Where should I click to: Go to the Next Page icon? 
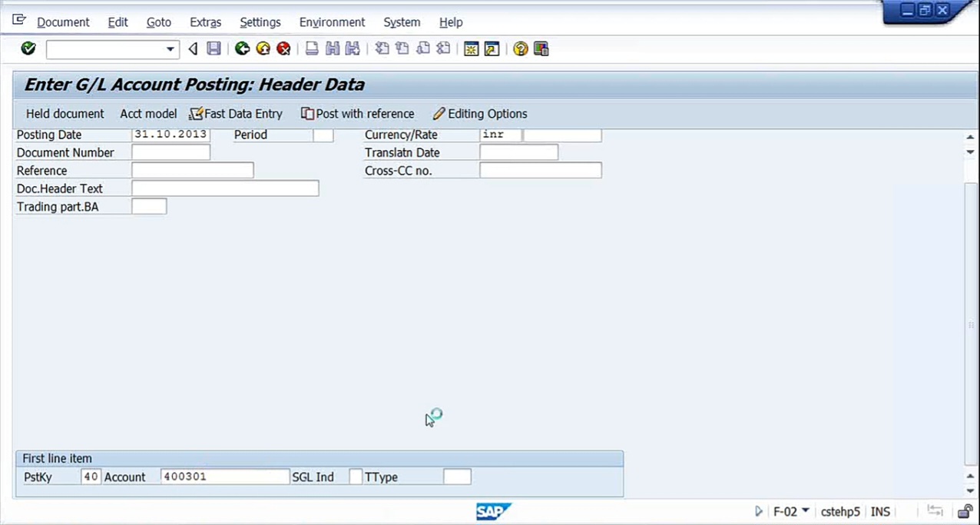tap(422, 49)
